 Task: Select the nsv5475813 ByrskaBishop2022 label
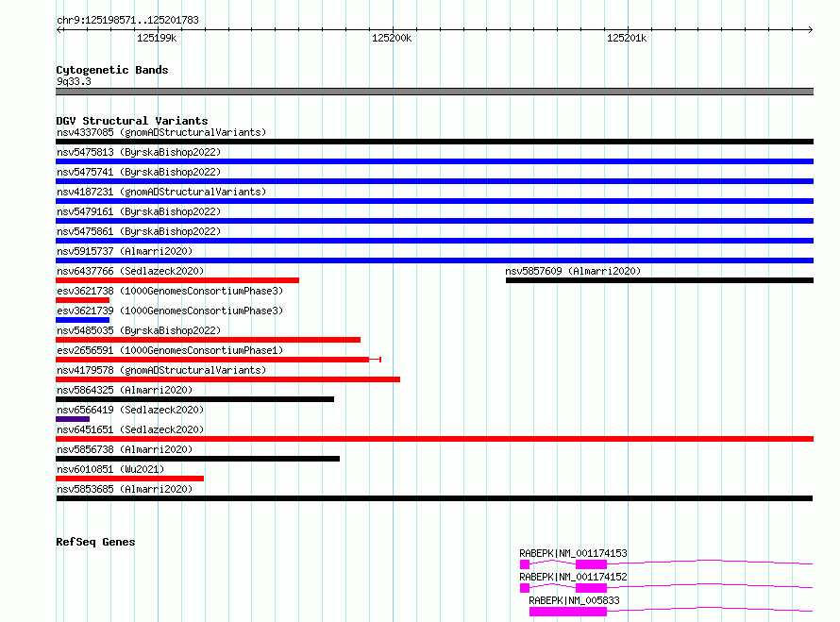click(x=139, y=152)
